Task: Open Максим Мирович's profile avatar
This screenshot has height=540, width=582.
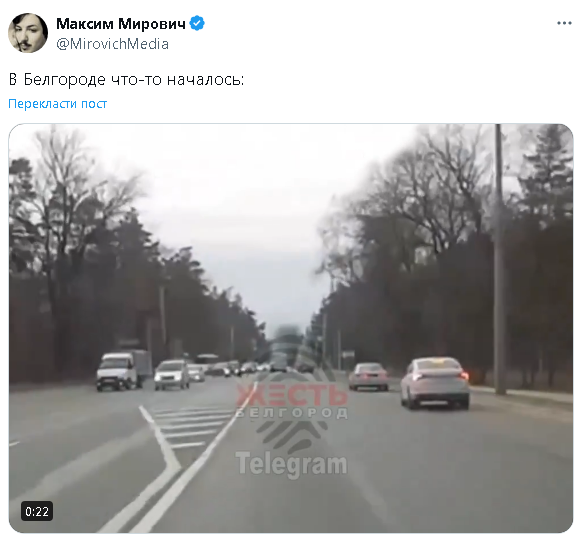Action: (x=28, y=33)
